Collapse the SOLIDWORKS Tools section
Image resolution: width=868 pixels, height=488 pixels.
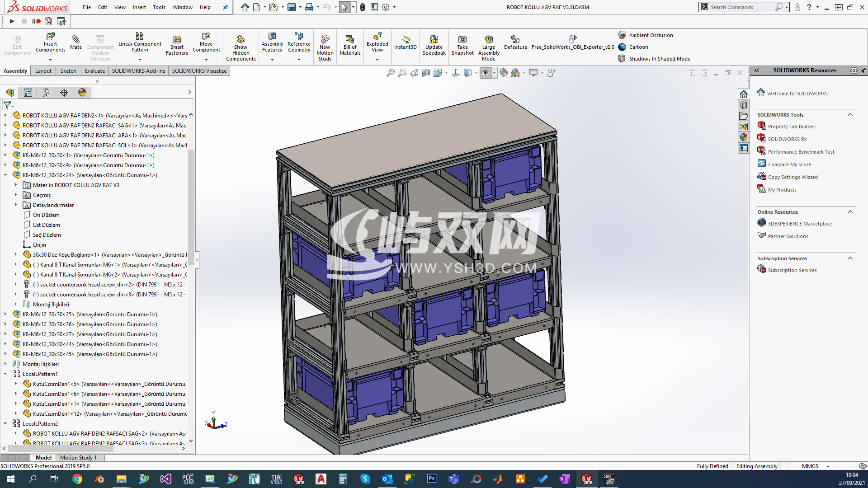[x=850, y=115]
